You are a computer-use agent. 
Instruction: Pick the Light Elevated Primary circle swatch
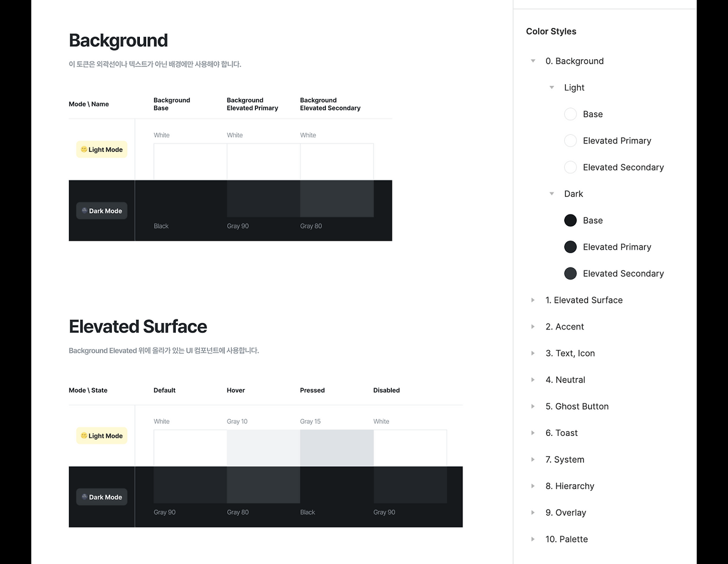click(x=570, y=141)
